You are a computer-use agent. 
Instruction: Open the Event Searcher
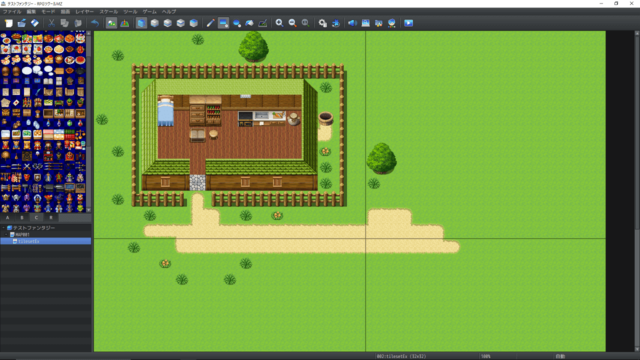click(x=365, y=23)
